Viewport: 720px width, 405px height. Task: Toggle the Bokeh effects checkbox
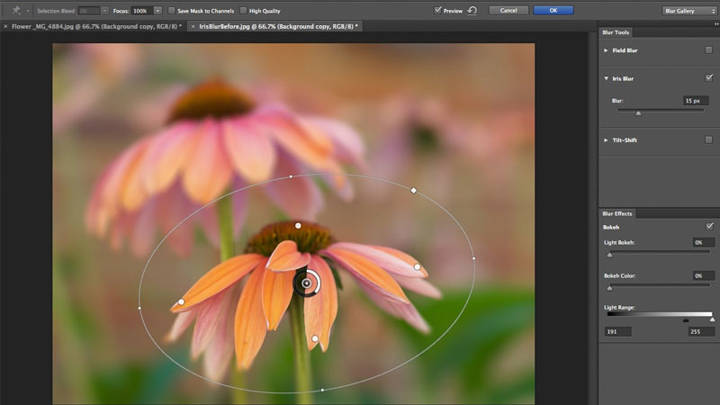click(x=709, y=226)
